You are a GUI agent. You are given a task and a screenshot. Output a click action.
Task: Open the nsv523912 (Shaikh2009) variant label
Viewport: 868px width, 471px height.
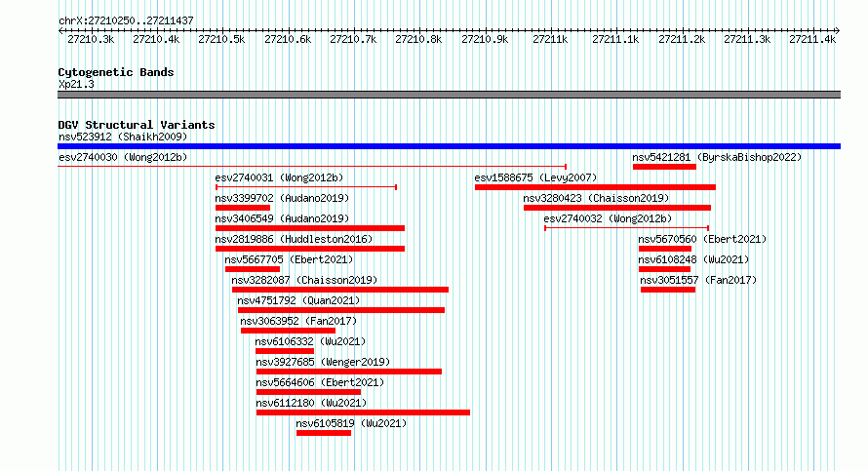tap(123, 137)
